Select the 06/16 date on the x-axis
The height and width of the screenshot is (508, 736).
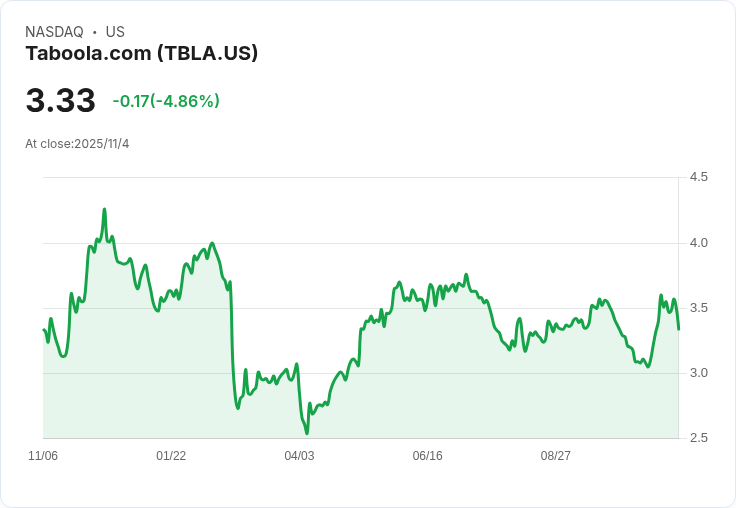[x=427, y=456]
